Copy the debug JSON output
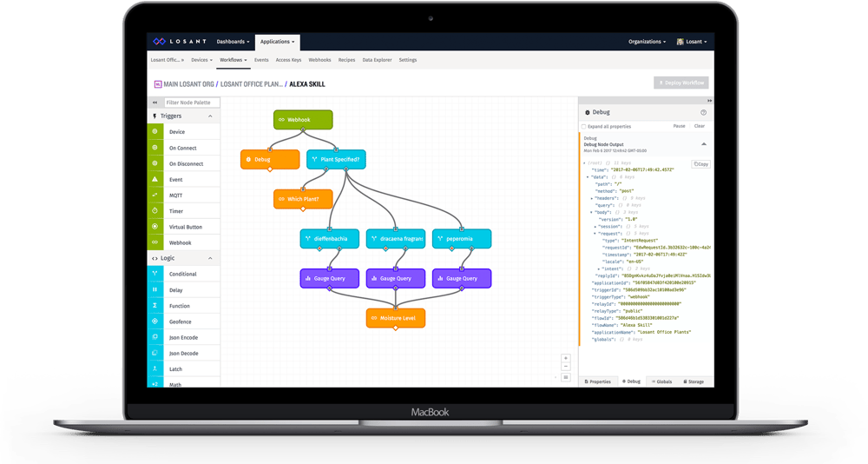 tap(700, 164)
